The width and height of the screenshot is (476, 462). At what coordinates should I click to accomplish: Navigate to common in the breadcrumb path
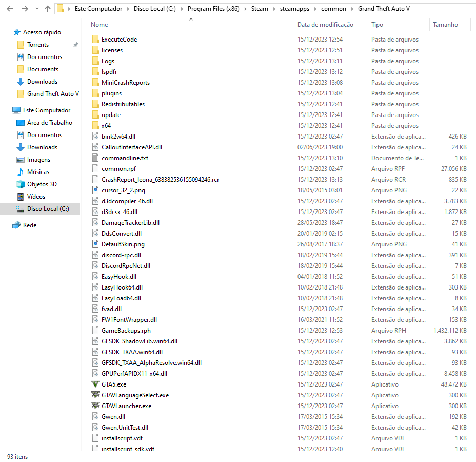click(333, 9)
